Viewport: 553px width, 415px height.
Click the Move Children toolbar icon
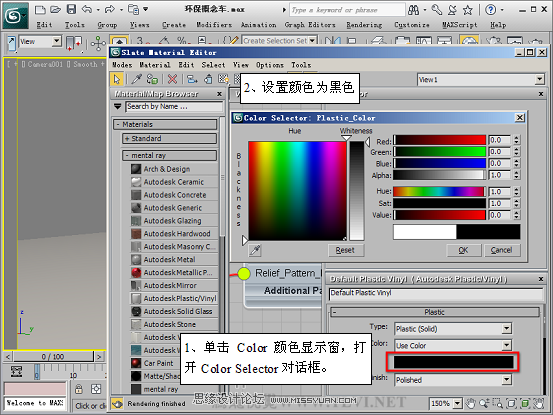point(192,79)
